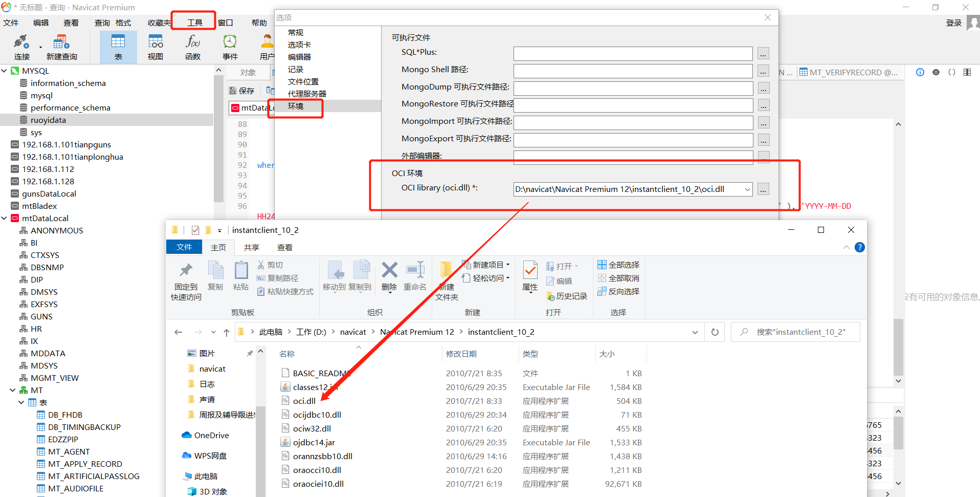Click the info icon in Navicat right panel
This screenshot has height=497, width=980.
pos(920,72)
